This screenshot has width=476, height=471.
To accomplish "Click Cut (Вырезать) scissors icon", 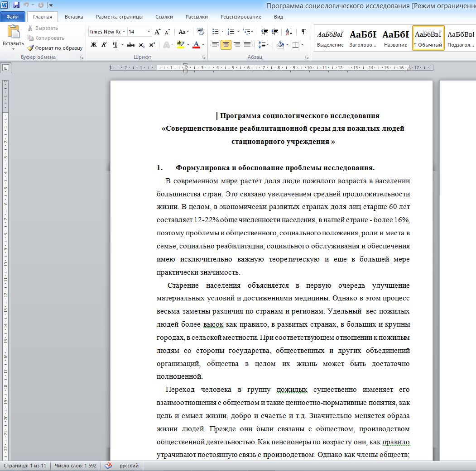I will pos(30,28).
